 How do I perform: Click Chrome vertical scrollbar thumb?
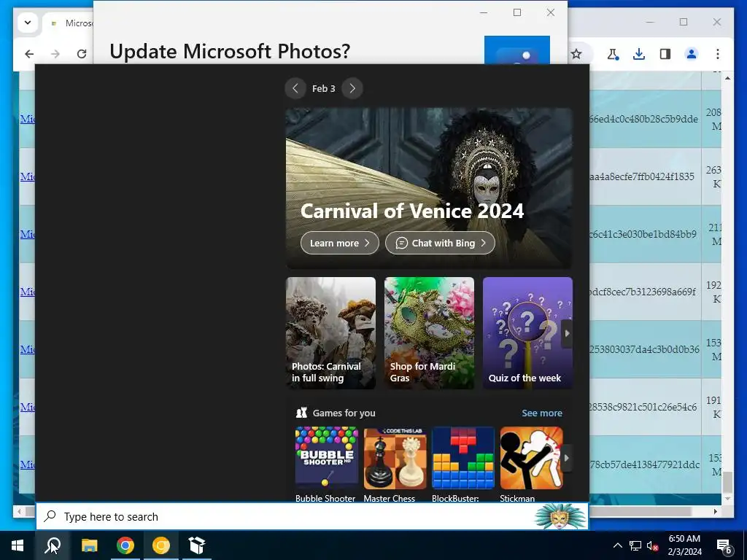click(727, 482)
